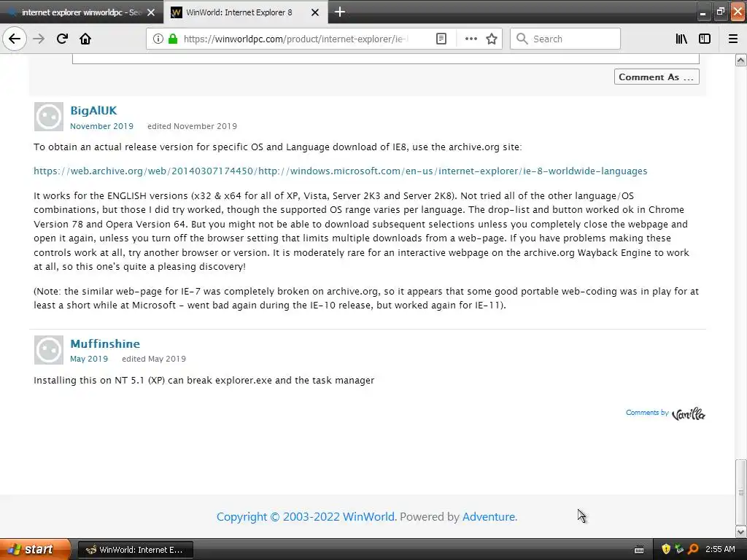
Task: Open the Firefox hamburger menu
Action: (733, 39)
